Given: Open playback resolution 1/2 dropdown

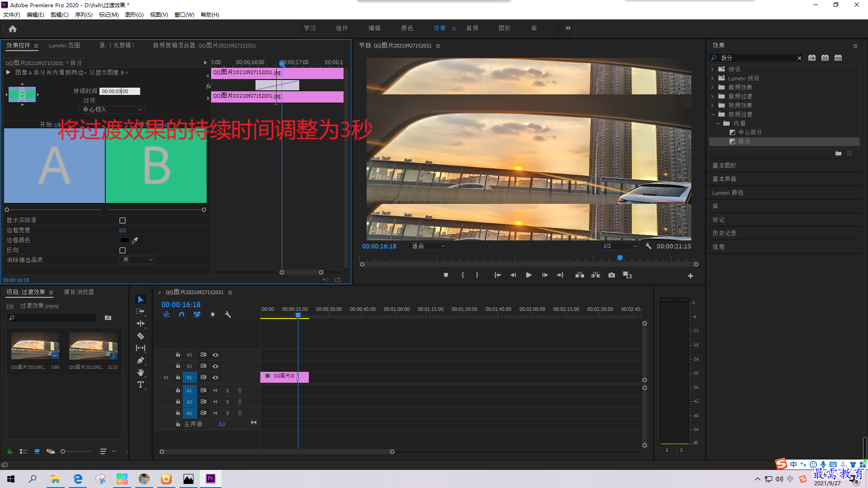Looking at the screenshot, I should click(x=620, y=246).
